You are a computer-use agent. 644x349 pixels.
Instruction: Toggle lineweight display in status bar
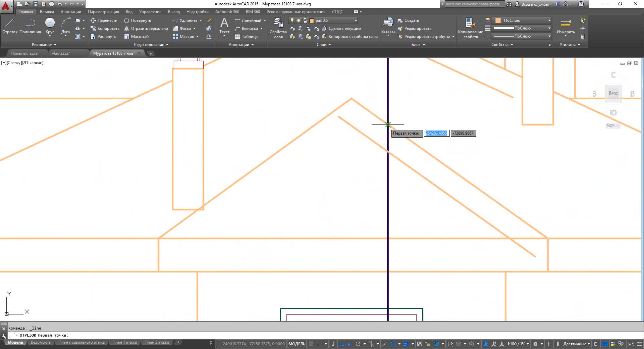(x=406, y=344)
